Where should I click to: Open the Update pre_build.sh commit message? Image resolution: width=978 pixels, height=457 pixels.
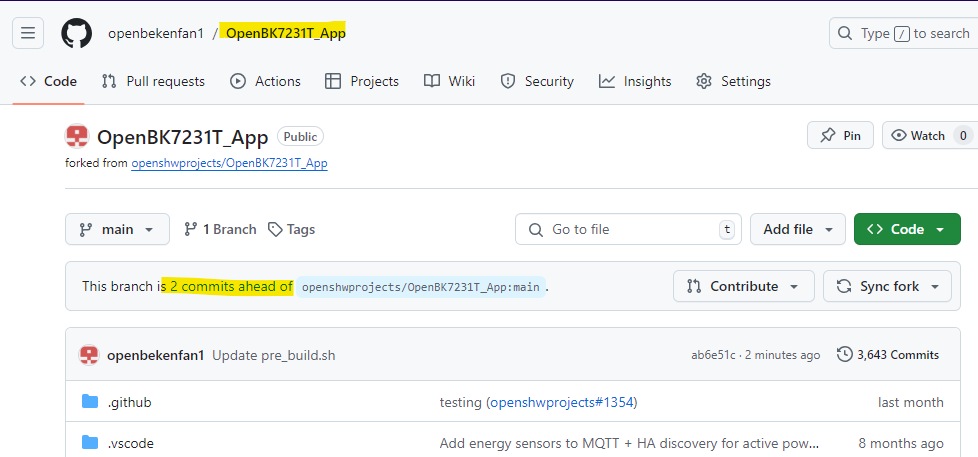pyautogui.click(x=274, y=355)
